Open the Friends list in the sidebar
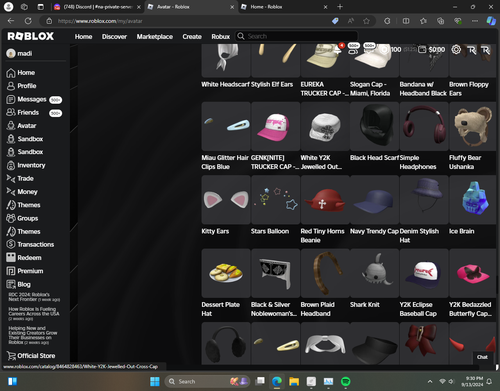The height and width of the screenshot is (391, 500). [x=34, y=113]
